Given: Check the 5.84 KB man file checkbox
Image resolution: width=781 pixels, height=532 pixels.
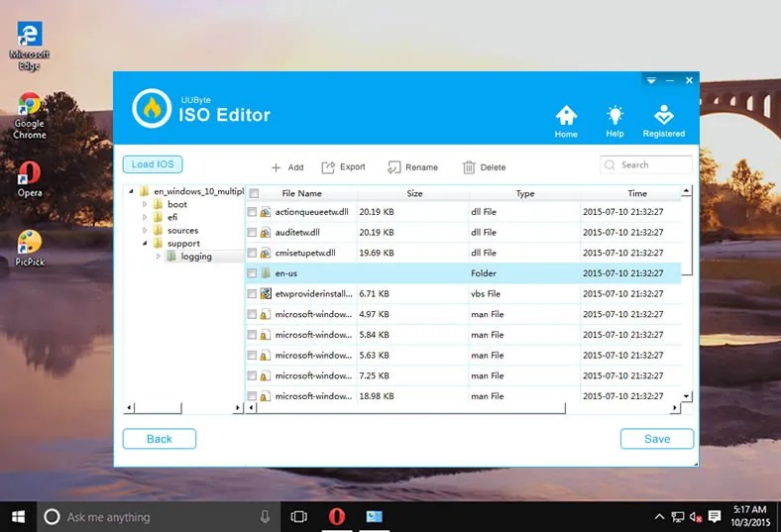Looking at the screenshot, I should click(x=252, y=335).
